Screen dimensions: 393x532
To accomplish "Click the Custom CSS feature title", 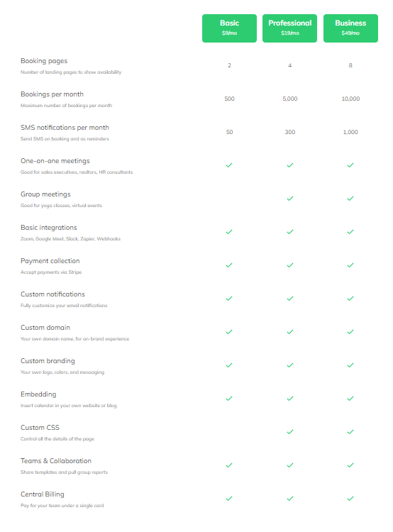I will point(40,428).
